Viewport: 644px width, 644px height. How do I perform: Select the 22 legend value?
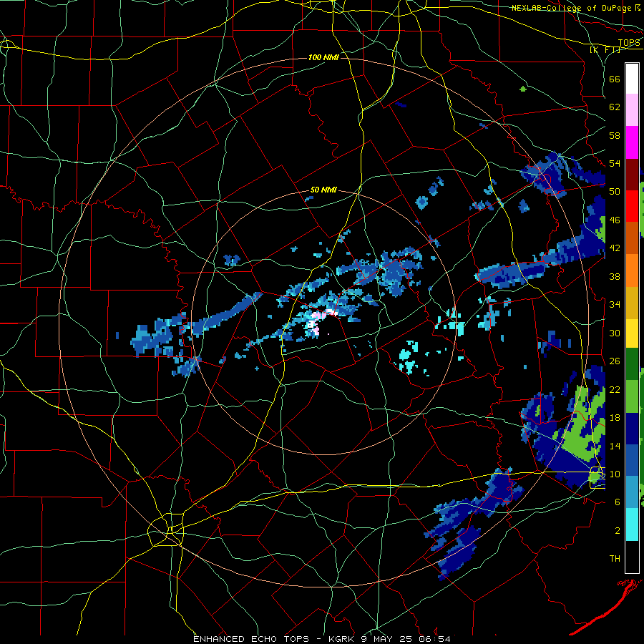[615, 389]
